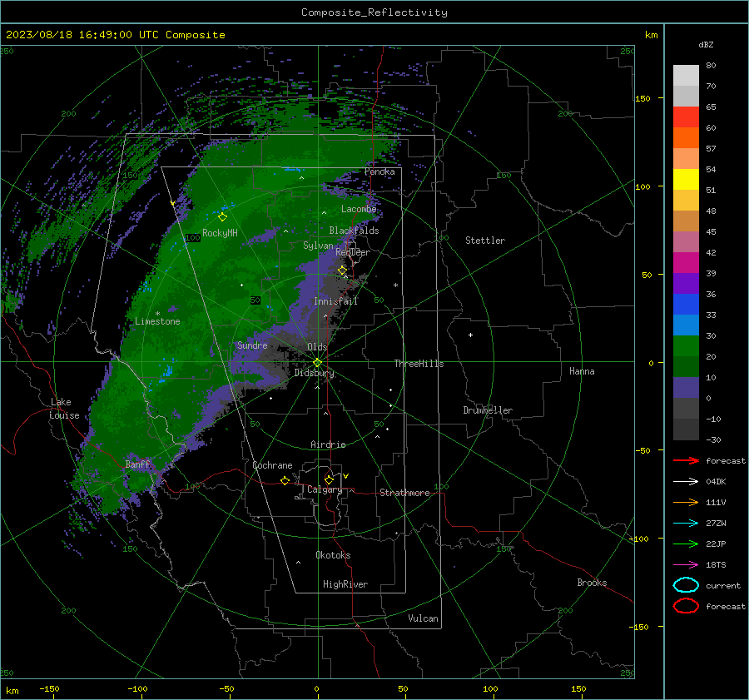Screen dimensions: 749x700
Task: Click the current legend label
Action: tap(722, 585)
